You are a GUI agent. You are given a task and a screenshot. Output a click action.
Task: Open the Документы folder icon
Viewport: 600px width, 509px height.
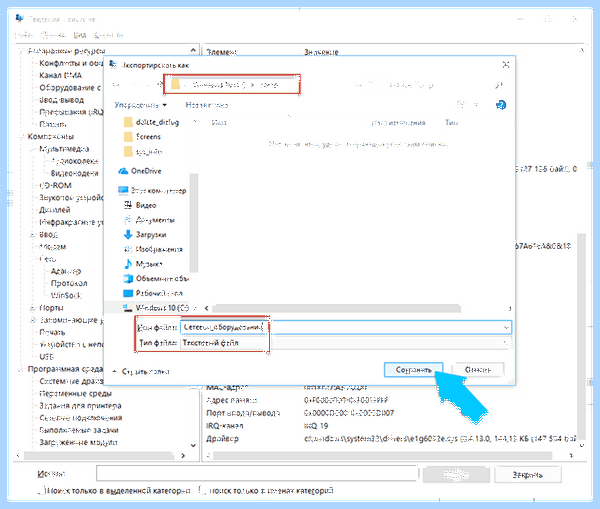(128, 220)
